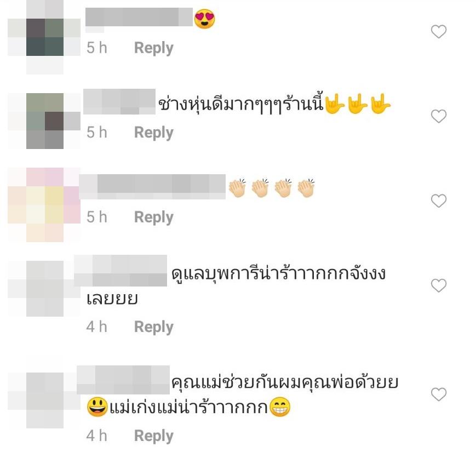Open profile picture beside rock-hand comment
This screenshot has width=476, height=458.
[x=44, y=121]
